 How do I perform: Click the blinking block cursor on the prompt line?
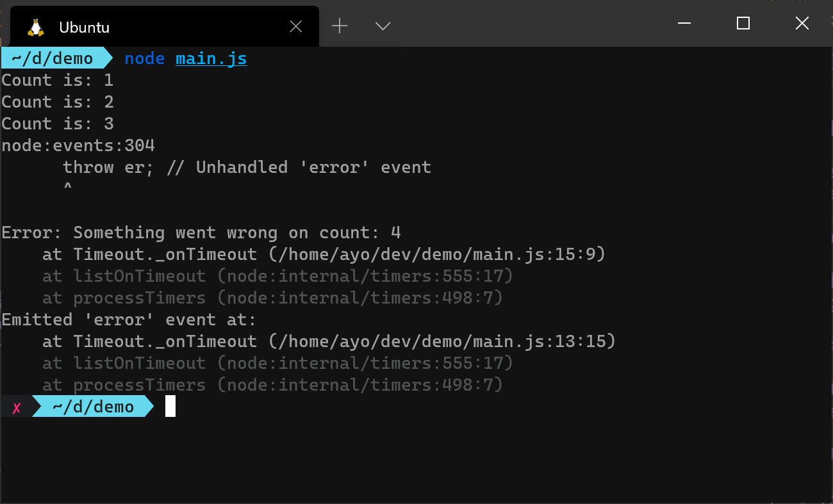click(x=170, y=406)
